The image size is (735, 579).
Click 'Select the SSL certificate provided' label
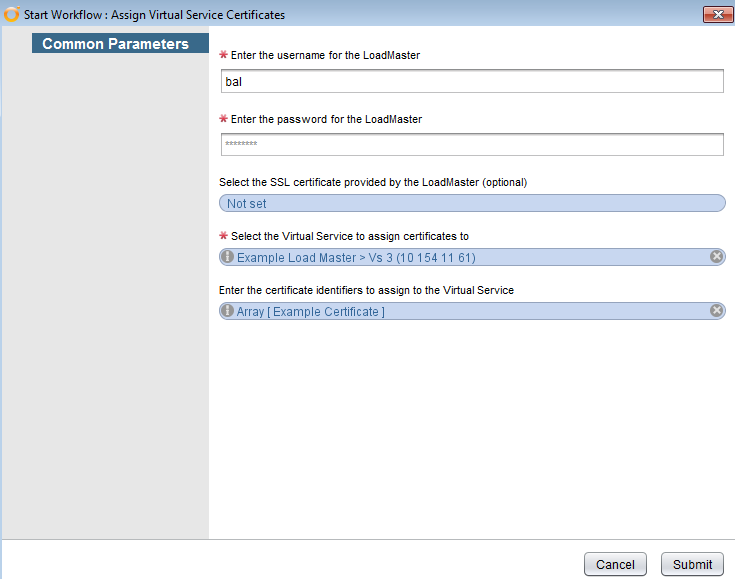coord(373,182)
